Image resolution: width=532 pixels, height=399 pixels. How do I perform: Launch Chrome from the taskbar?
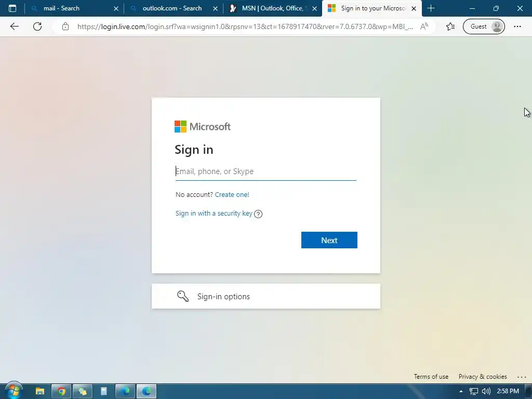pos(61,391)
